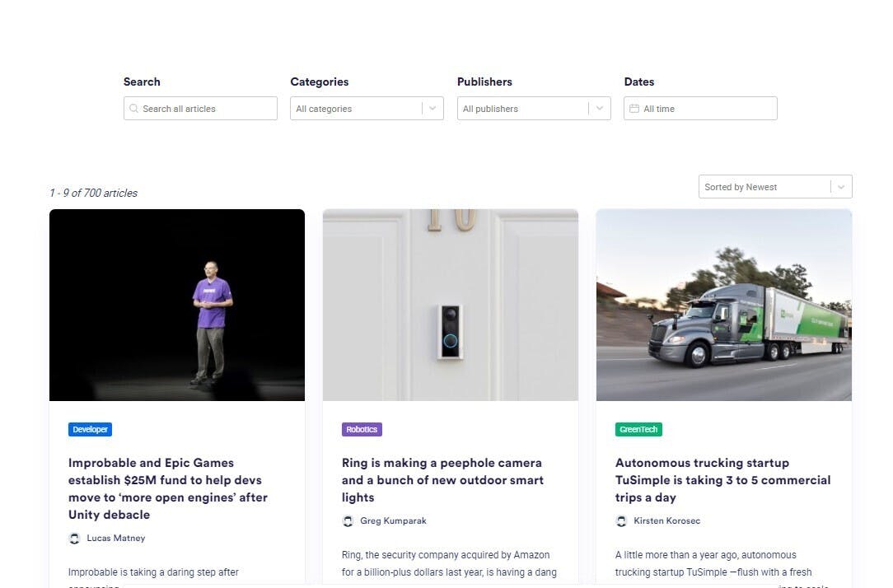Open the Ring peephole camera article title
893x588 pixels.
click(442, 480)
